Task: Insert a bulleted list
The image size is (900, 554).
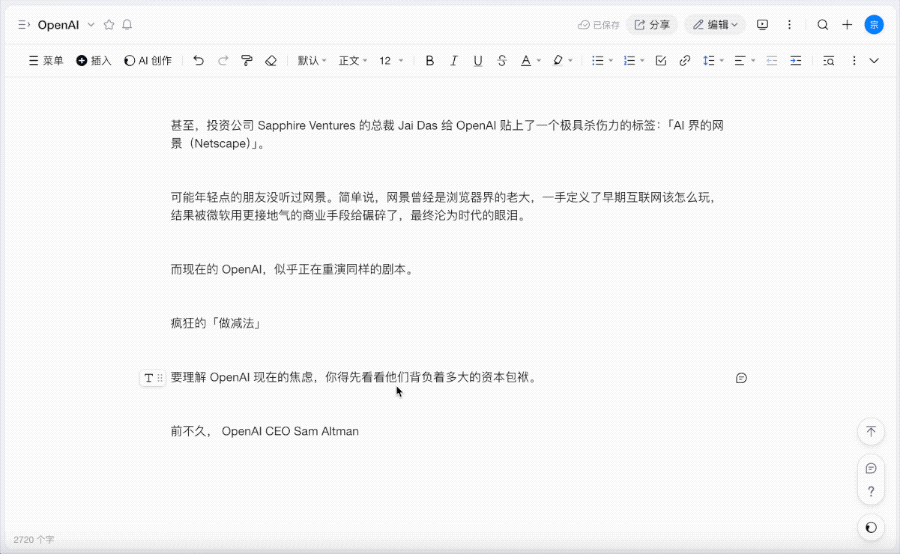Action: (x=598, y=61)
